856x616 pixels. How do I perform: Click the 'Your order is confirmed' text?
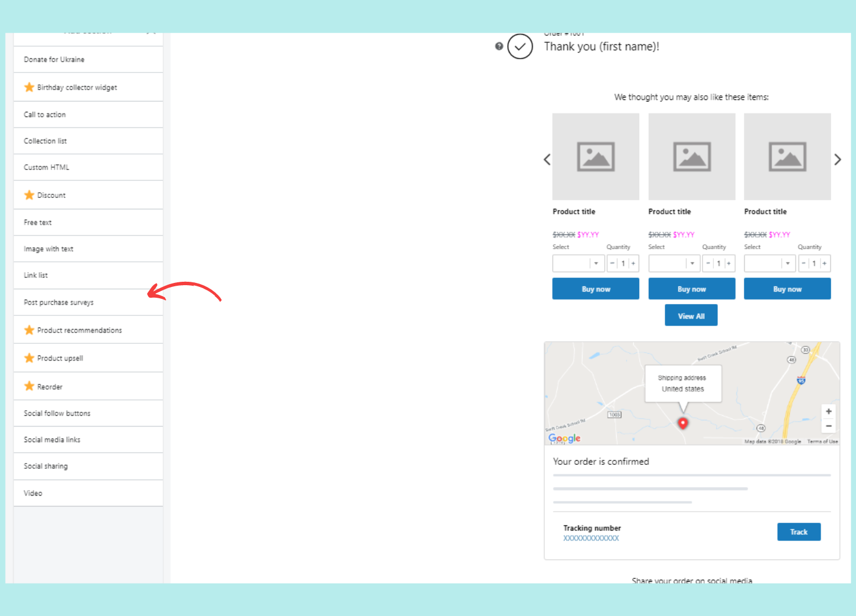601,461
